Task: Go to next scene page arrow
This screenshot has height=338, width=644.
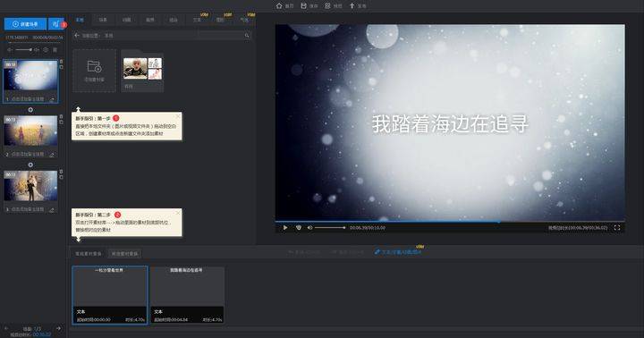Action: coord(59,328)
